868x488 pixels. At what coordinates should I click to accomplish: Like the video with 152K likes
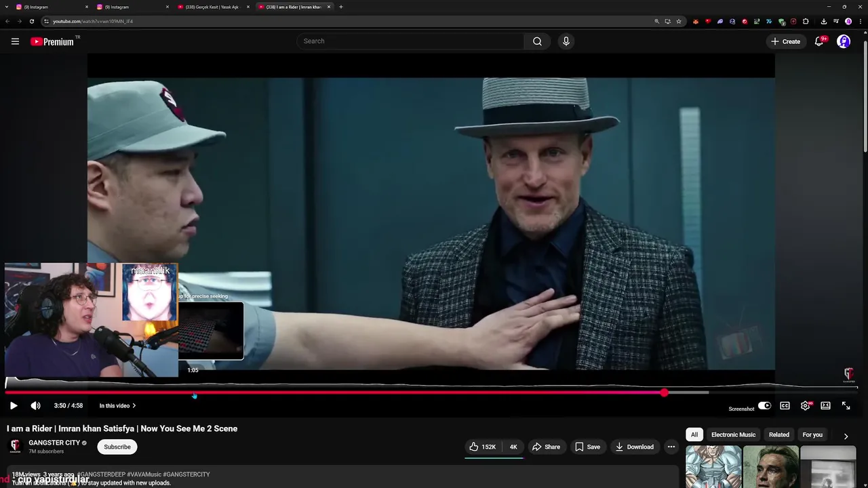(482, 447)
